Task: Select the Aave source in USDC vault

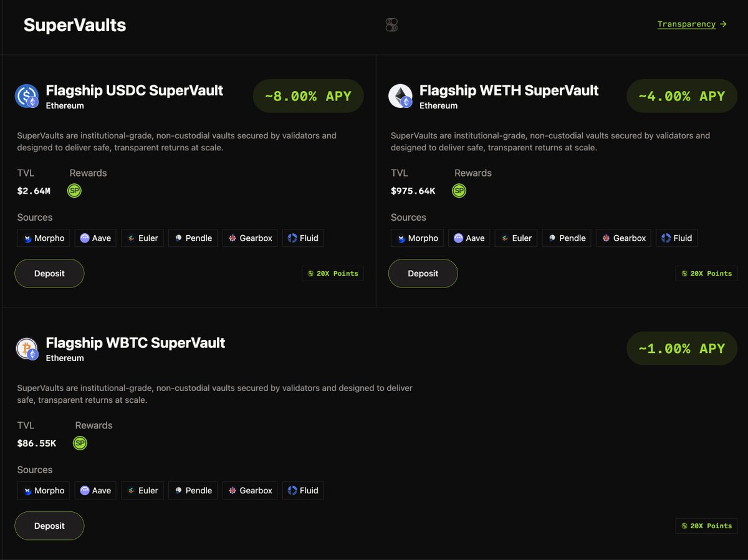Action: [x=95, y=238]
